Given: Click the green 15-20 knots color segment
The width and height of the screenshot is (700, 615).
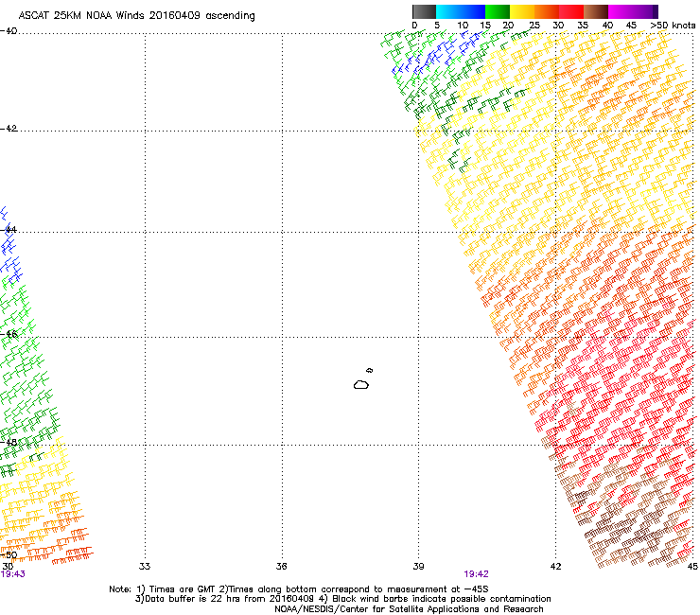Looking at the screenshot, I should click(498, 11).
